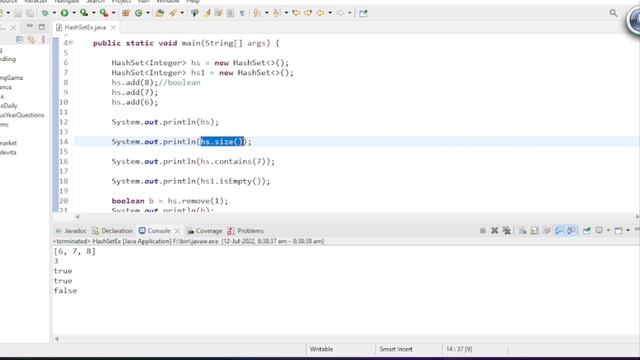This screenshot has height=360, width=640.
Task: Click the Debug bug icon in toolbar
Action: [x=45, y=13]
